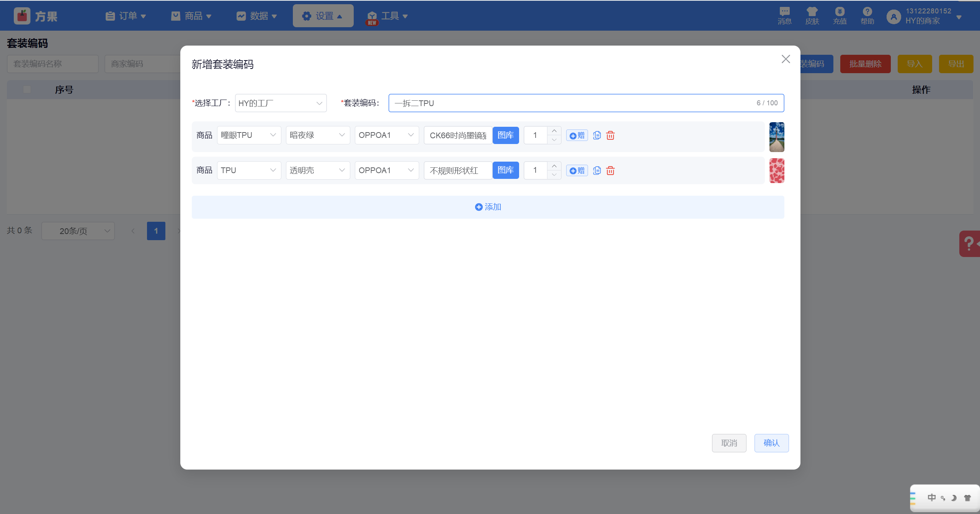Click the 确认 confirm button
Viewport: 980px width, 514px height.
pos(771,443)
